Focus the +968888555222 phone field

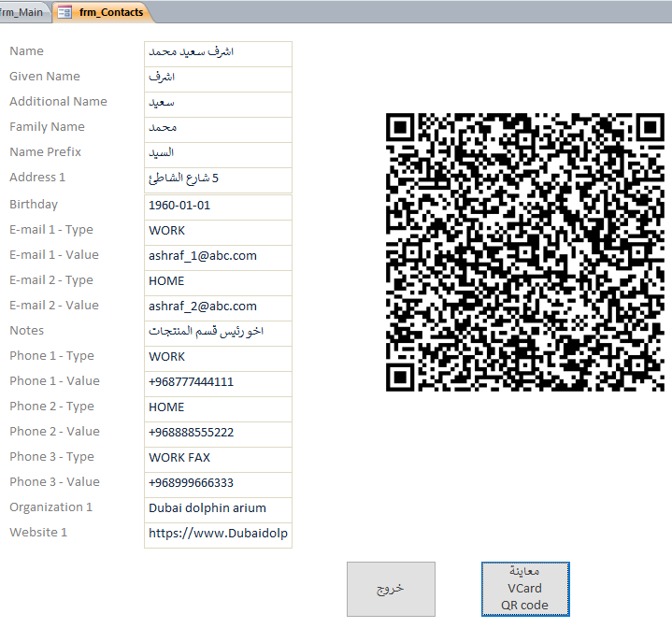click(218, 435)
